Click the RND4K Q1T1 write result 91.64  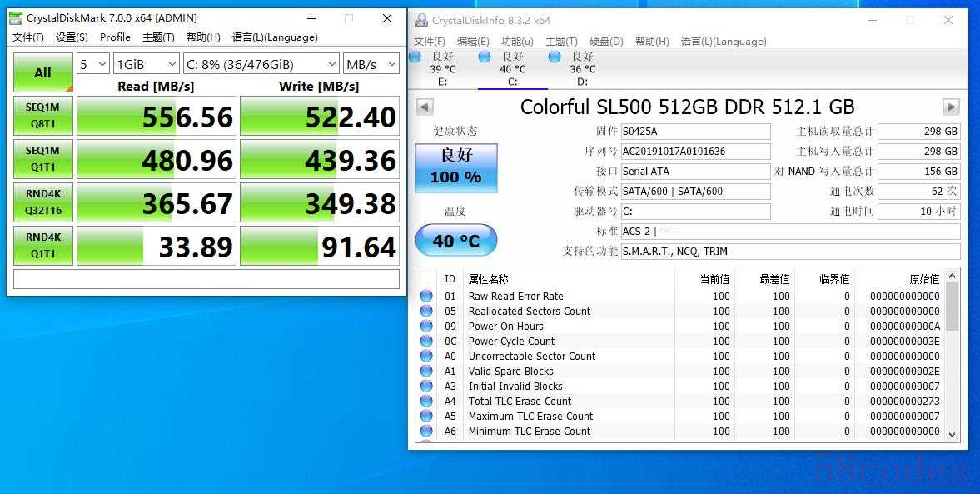320,246
